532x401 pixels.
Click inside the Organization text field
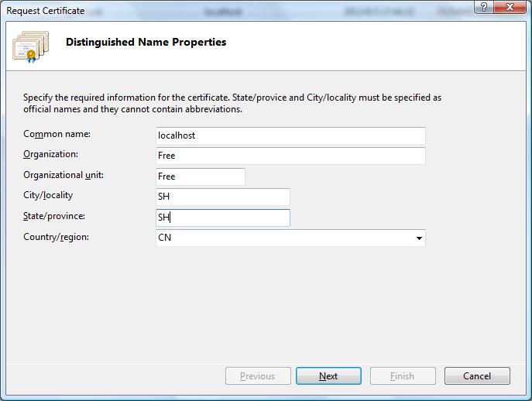point(290,156)
